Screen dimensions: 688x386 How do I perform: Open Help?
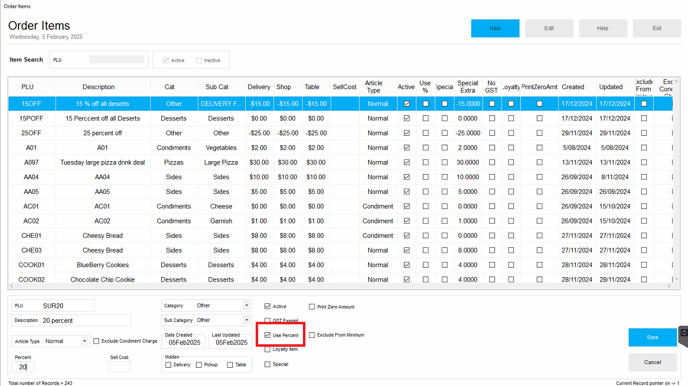[602, 28]
